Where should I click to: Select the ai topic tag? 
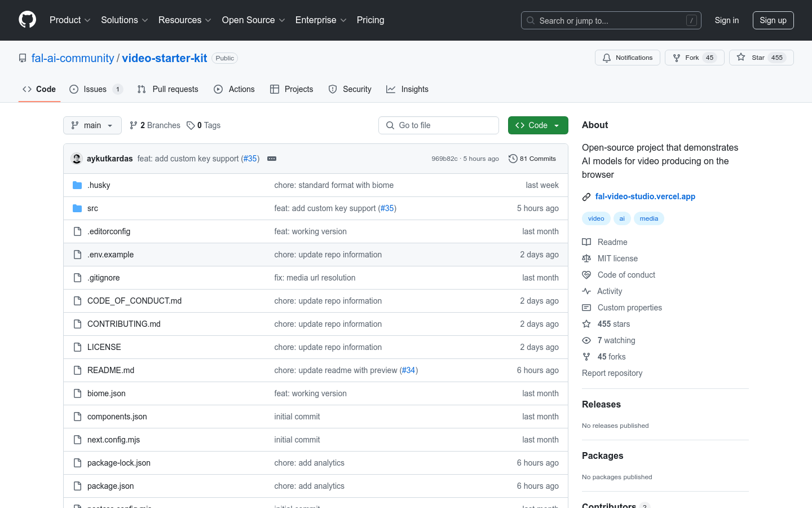tap(622, 218)
